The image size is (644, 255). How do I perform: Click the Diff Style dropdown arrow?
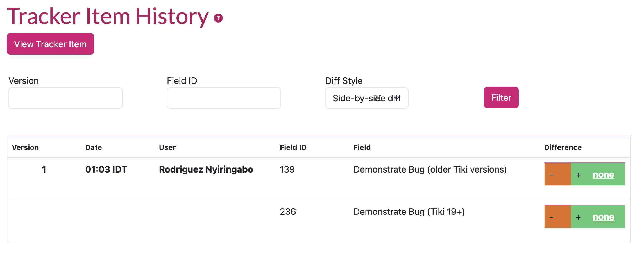pos(397,98)
